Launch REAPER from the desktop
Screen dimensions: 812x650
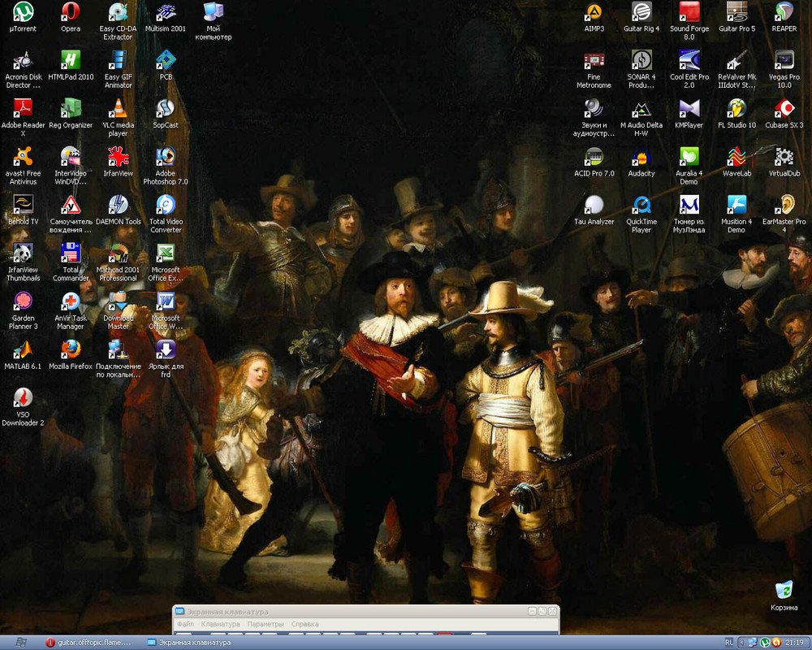click(784, 17)
